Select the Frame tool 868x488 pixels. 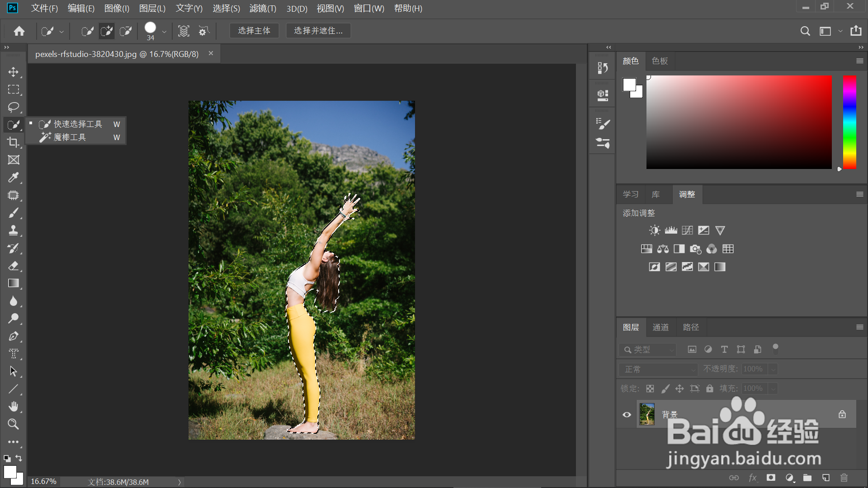point(14,160)
